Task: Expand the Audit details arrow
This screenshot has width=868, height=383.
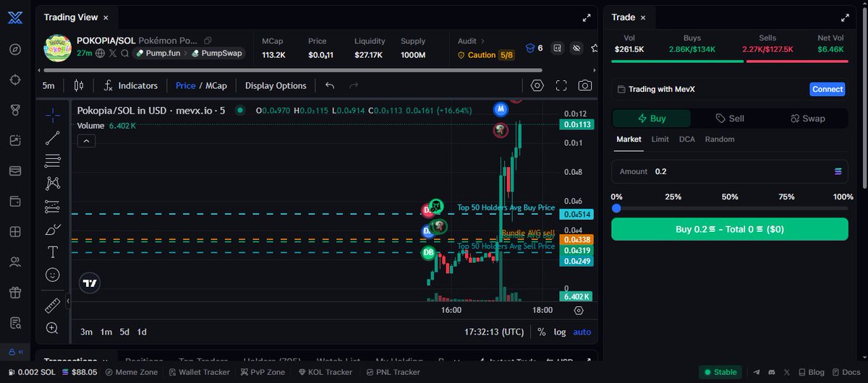Action: click(x=483, y=41)
